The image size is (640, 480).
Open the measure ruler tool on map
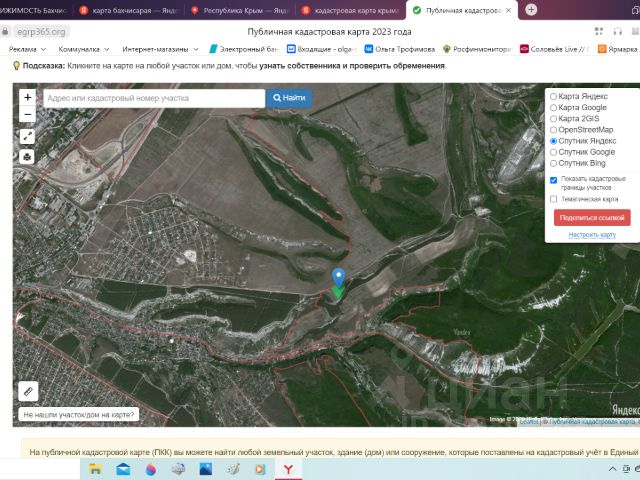coord(28,391)
